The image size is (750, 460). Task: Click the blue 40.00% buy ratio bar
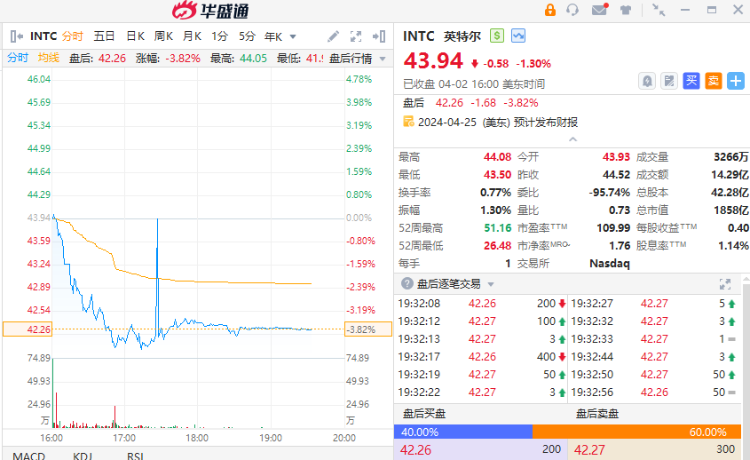(x=463, y=432)
